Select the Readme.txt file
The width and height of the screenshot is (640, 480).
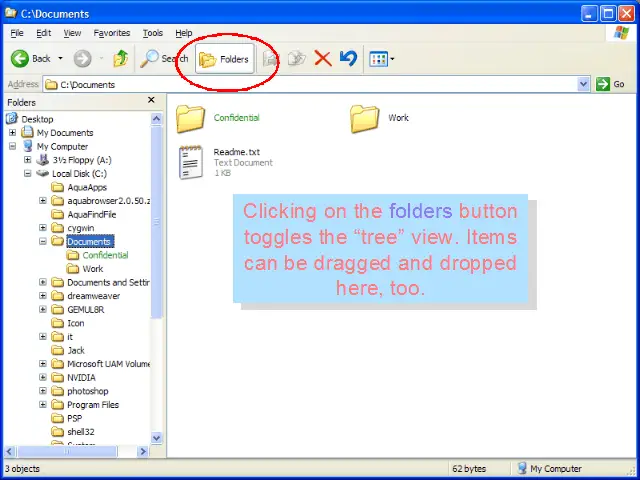(191, 162)
